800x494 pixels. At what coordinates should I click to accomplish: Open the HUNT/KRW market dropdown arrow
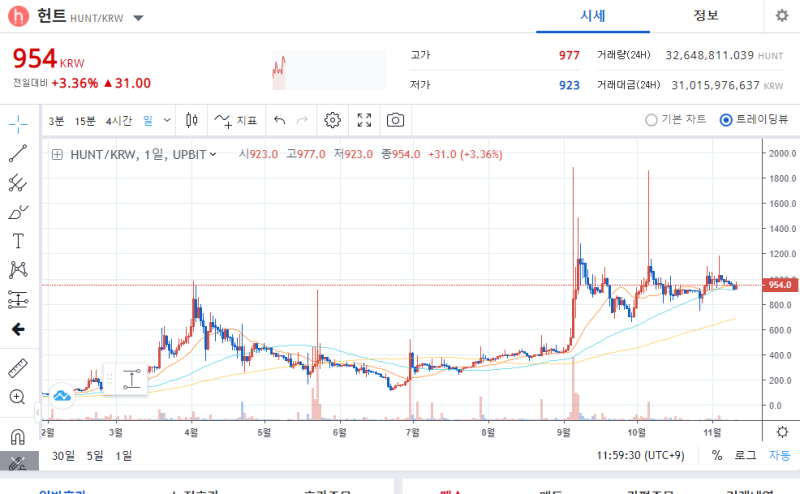(138, 18)
